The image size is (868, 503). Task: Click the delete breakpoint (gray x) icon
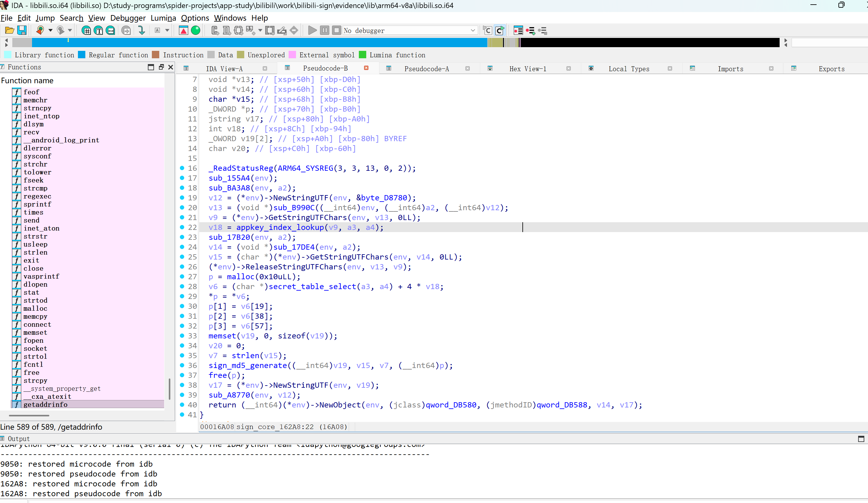(542, 30)
